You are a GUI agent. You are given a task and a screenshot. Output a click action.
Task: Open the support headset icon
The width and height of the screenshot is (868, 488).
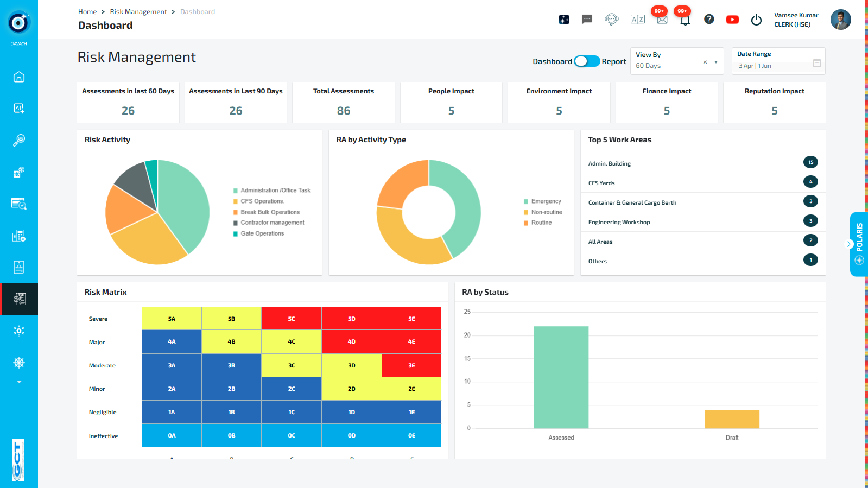pos(612,20)
